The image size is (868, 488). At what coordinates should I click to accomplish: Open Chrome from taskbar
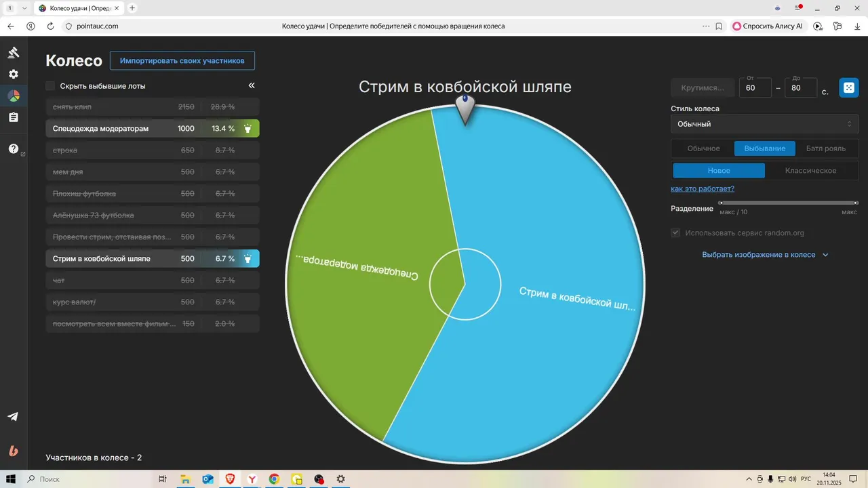click(x=274, y=479)
